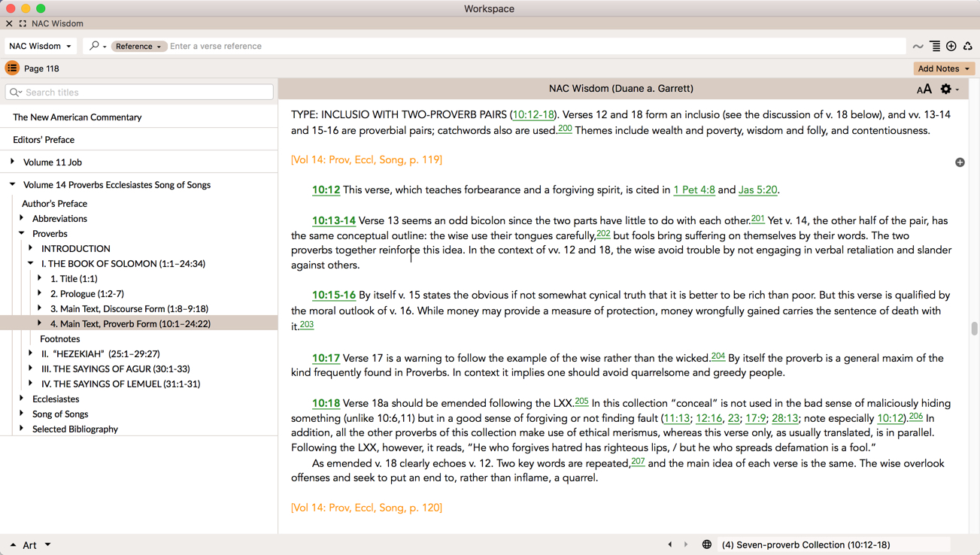Image resolution: width=980 pixels, height=555 pixels.
Task: Collapse the Proverbs section in the tree
Action: tap(22, 233)
